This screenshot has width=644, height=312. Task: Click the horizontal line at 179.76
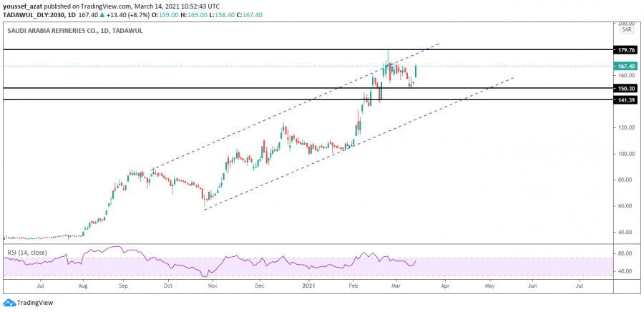215,49
